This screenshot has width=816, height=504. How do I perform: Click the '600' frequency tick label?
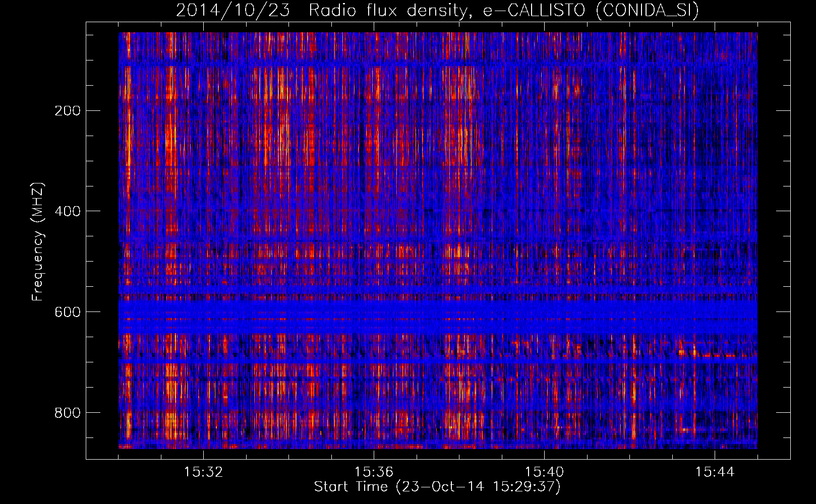(68, 312)
